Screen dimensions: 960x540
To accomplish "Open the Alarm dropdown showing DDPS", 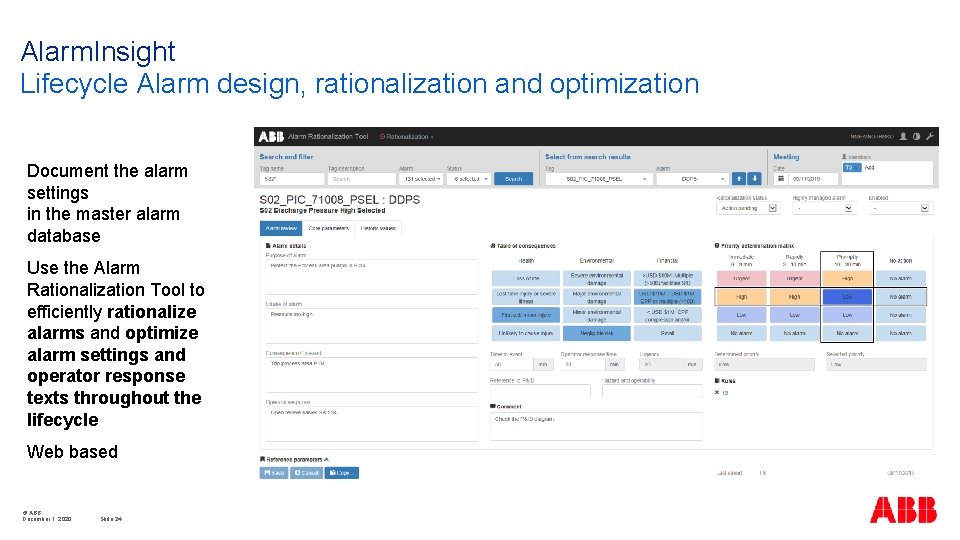I will pos(692,179).
